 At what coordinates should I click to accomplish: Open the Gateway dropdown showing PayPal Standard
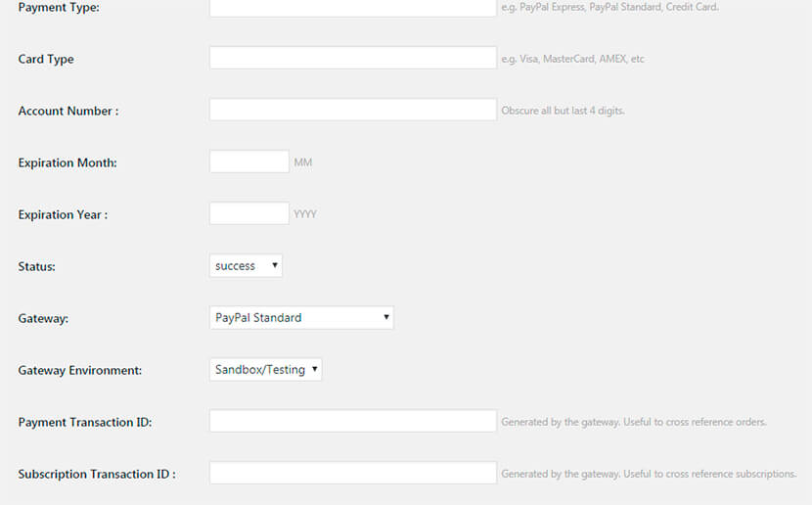[x=301, y=317]
